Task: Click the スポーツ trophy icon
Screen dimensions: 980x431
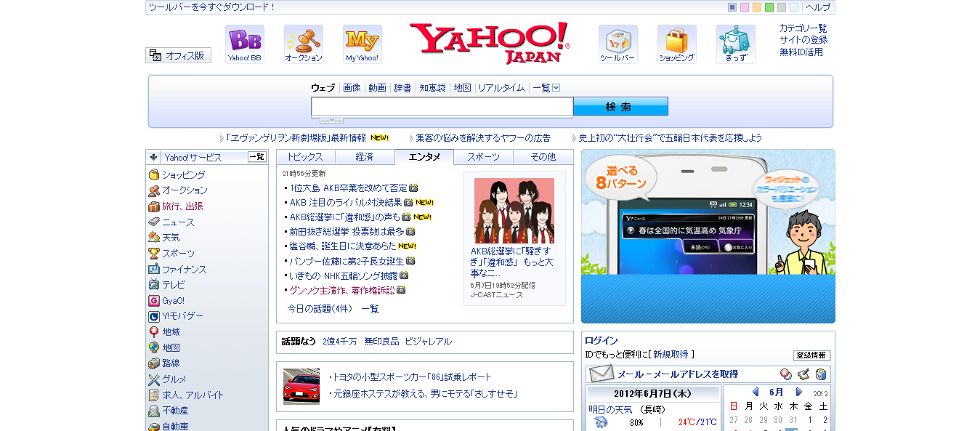Action: tap(154, 254)
